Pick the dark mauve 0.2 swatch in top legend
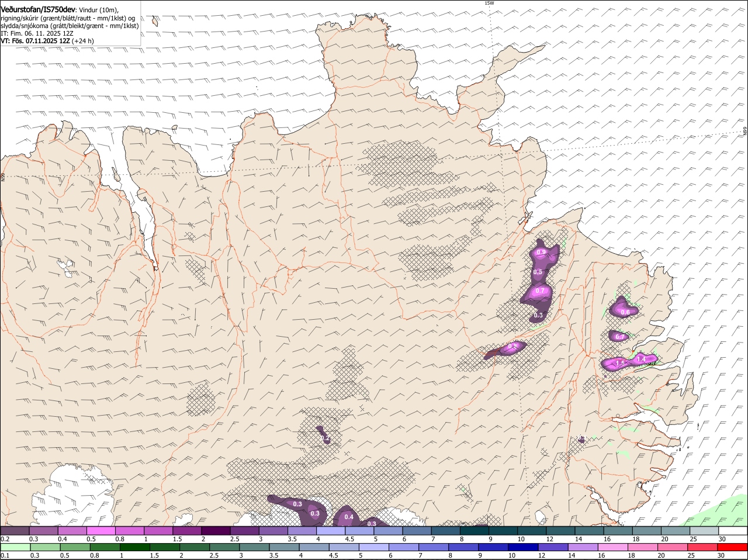This screenshot has width=748, height=560. tap(15, 531)
